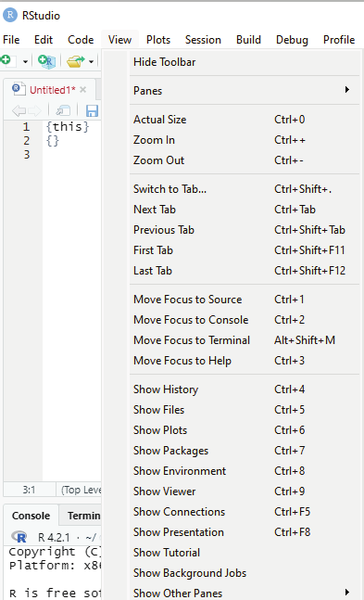Select Zoom In menu entry
The width and height of the screenshot is (364, 600).
click(x=245, y=140)
